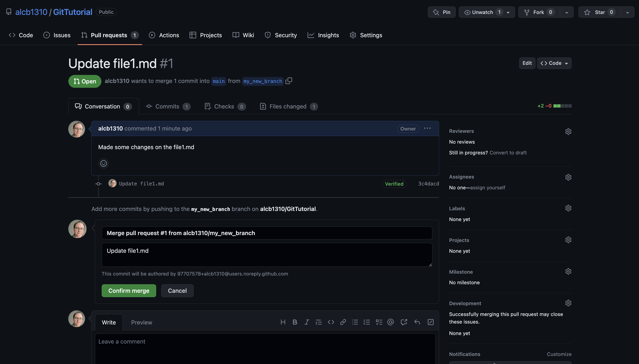Screen dimensions: 639x364
Task: Open the Labels gear settings
Action: pos(568,208)
